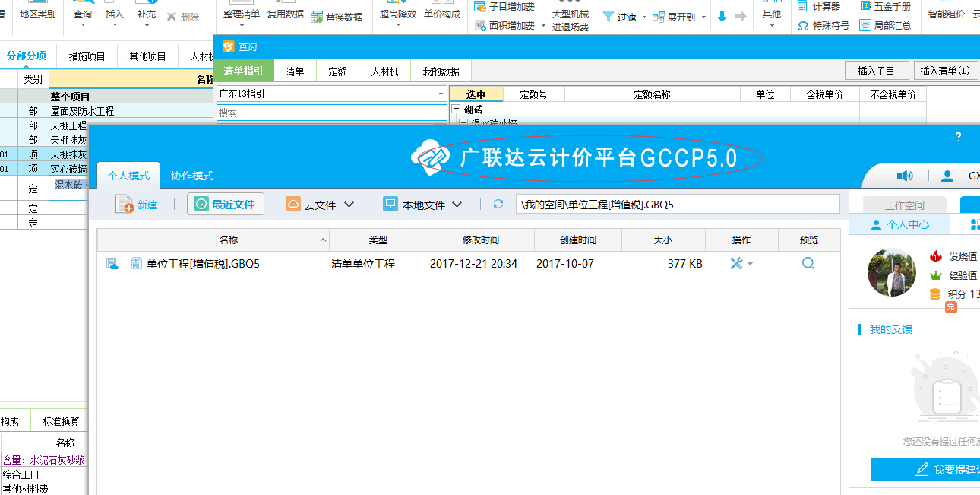Click the user avatar thumbnail
Screen dimensions: 980x495
pos(893,273)
